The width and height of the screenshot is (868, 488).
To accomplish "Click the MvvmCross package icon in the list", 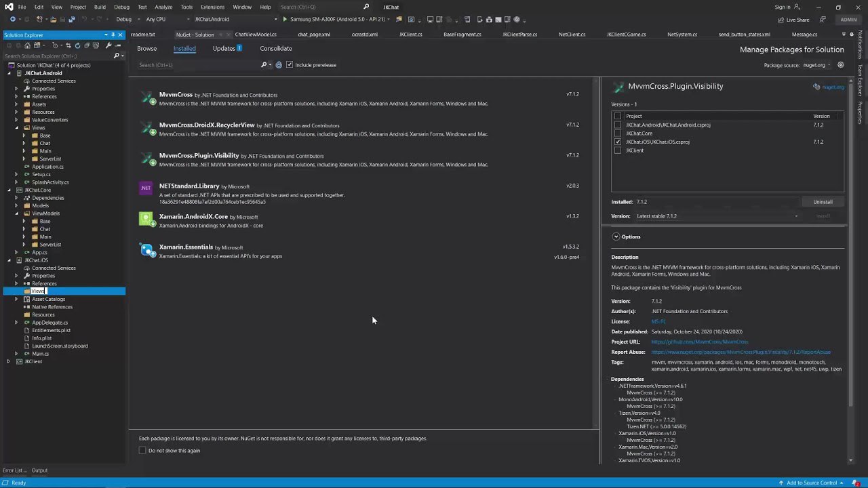I will coord(146,98).
